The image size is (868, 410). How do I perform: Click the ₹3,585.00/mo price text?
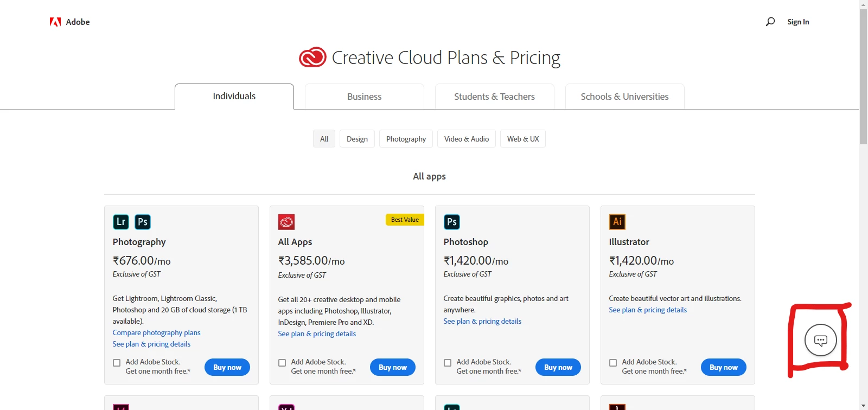coord(311,261)
